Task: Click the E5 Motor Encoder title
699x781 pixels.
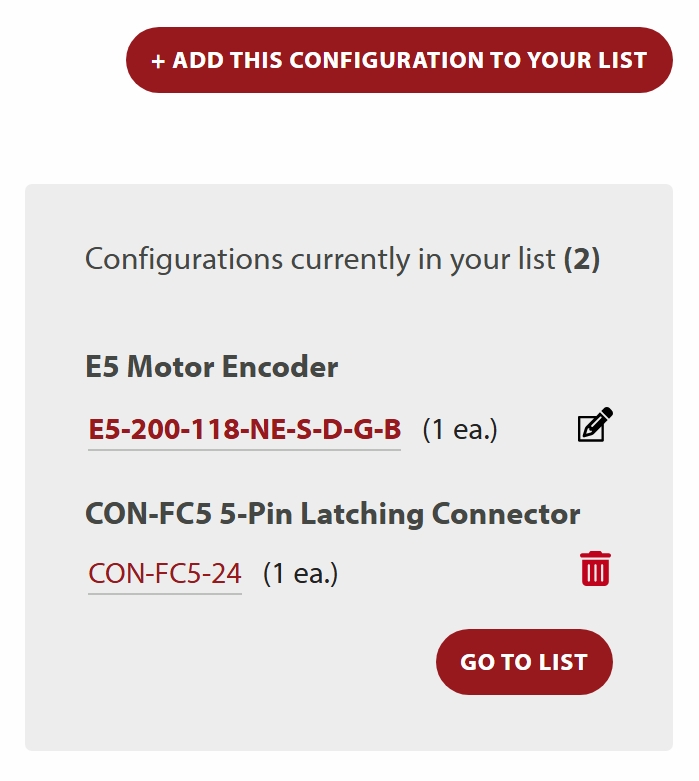Action: pyautogui.click(x=212, y=367)
